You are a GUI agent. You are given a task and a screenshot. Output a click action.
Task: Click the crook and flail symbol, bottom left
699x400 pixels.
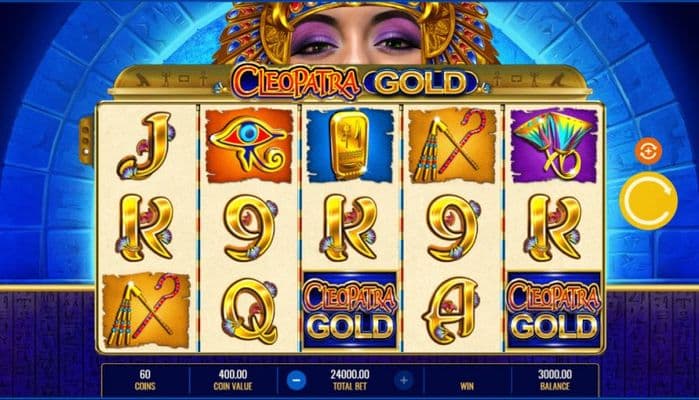pyautogui.click(x=146, y=311)
